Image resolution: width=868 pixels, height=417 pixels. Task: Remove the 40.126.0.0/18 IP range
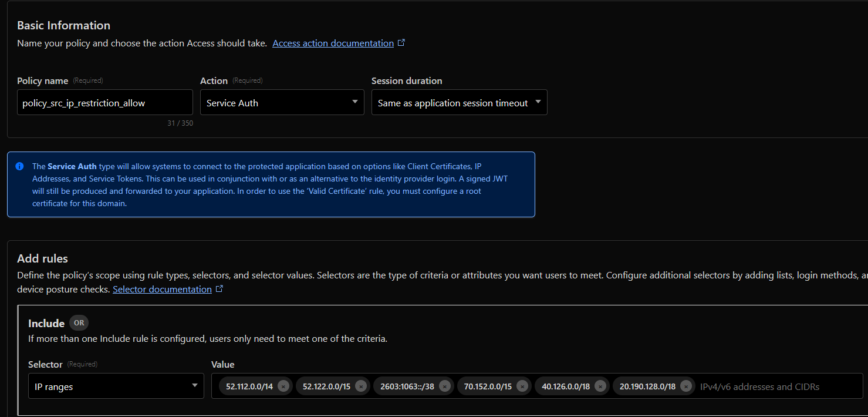[x=599, y=386]
